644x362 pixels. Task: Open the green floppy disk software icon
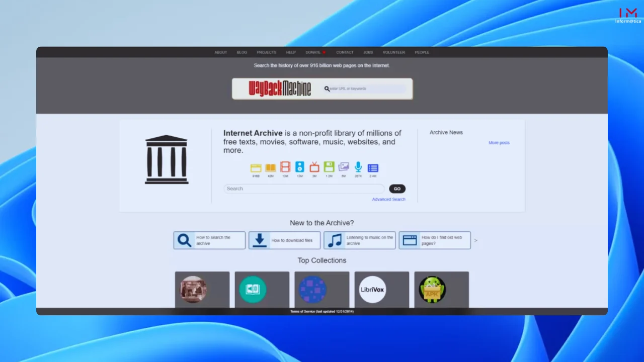point(329,167)
